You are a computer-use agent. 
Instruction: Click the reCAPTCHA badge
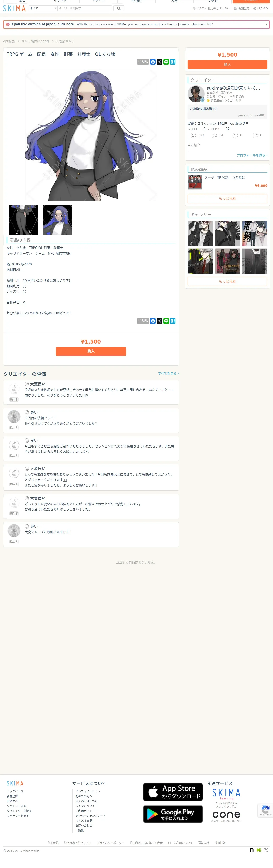click(265, 811)
